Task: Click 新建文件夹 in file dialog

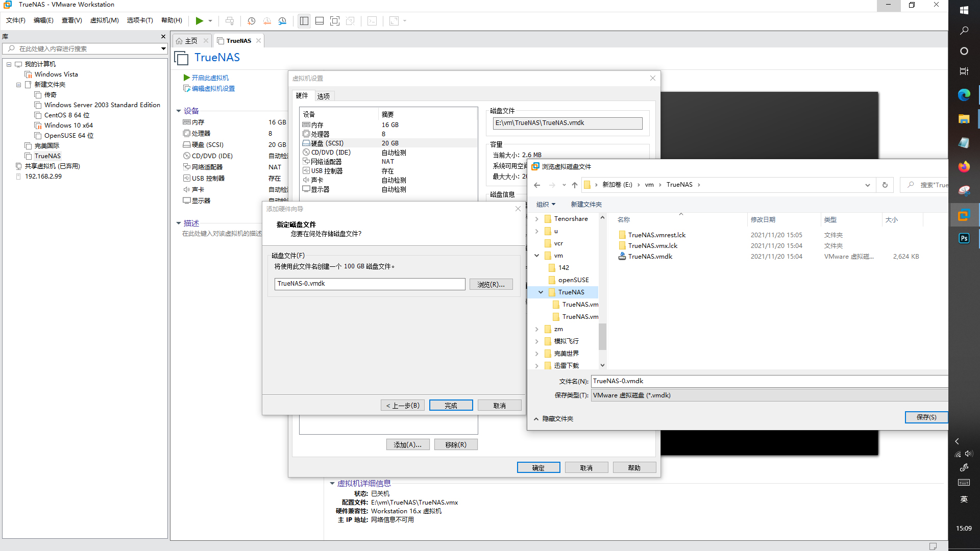Action: (x=586, y=205)
